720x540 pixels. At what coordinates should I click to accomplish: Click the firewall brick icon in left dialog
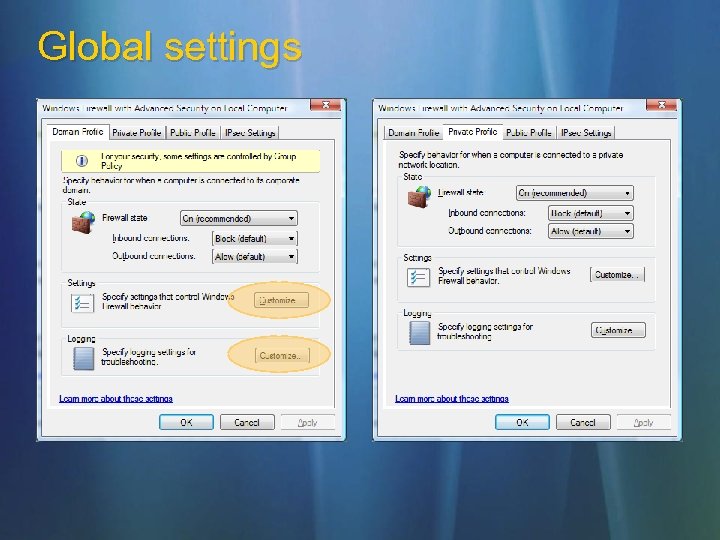click(x=83, y=222)
